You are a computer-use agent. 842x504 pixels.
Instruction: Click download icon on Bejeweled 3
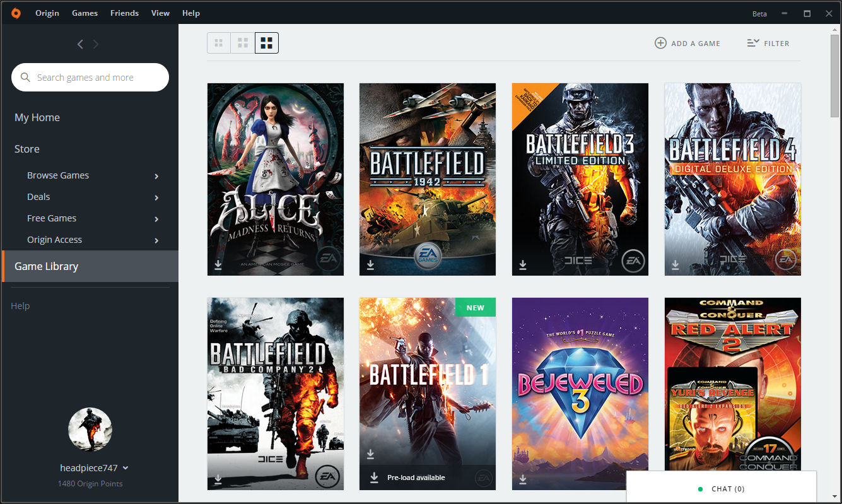click(523, 479)
